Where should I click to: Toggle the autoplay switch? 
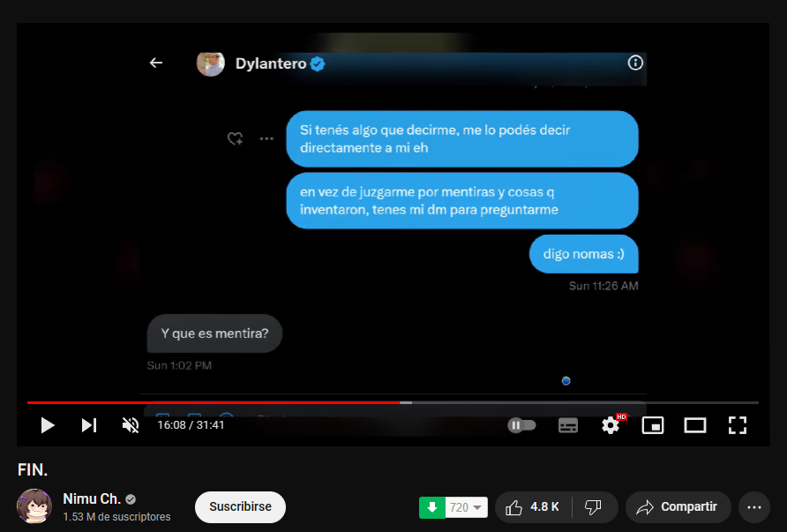tap(521, 425)
